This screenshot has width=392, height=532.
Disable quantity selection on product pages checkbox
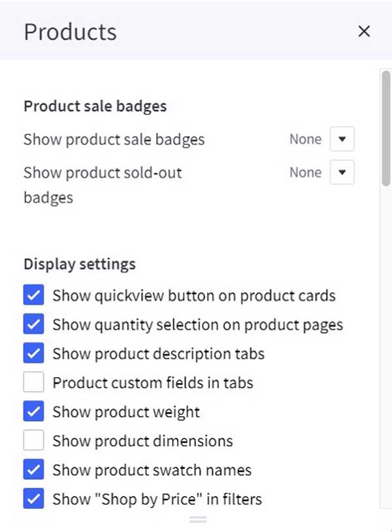(x=33, y=324)
